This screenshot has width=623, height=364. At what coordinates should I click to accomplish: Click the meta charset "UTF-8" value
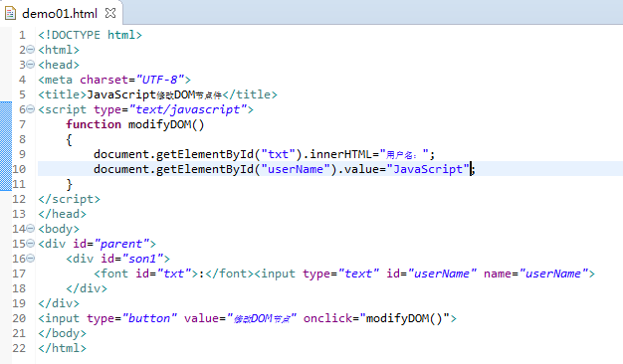point(160,80)
